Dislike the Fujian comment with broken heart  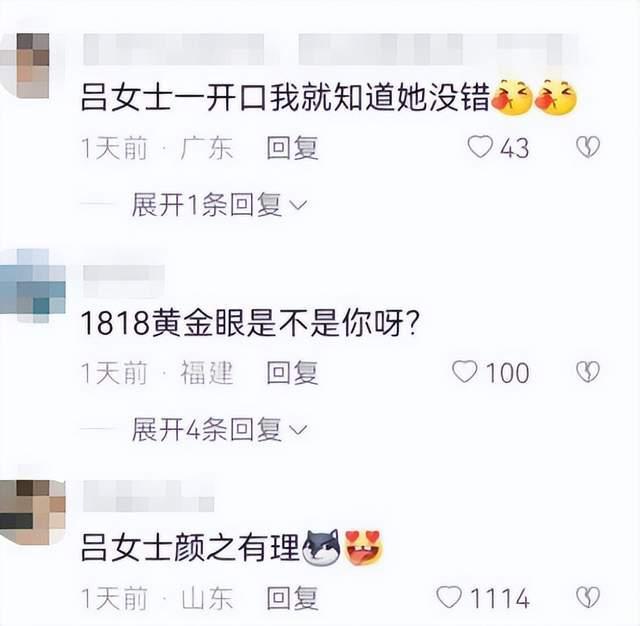pos(588,371)
